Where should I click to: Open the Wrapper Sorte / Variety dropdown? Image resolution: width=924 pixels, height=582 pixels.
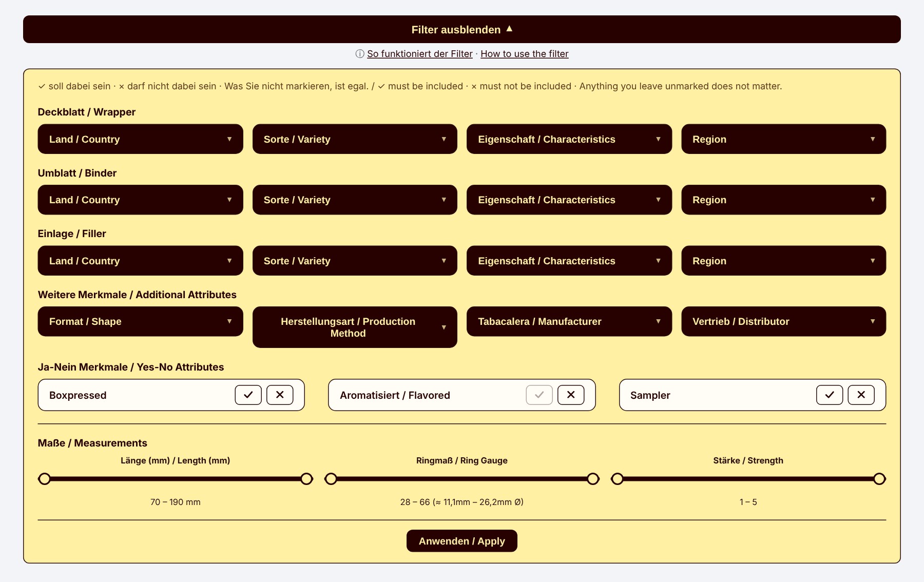[355, 139]
